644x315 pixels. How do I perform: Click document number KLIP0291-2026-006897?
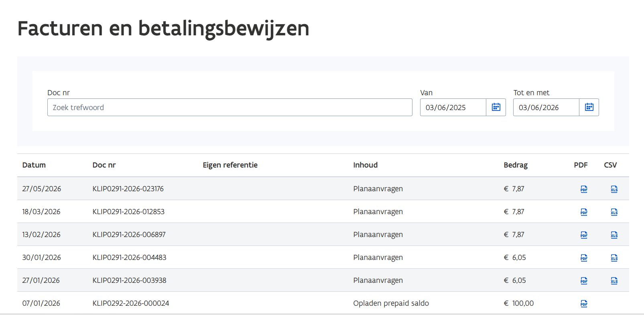click(129, 235)
